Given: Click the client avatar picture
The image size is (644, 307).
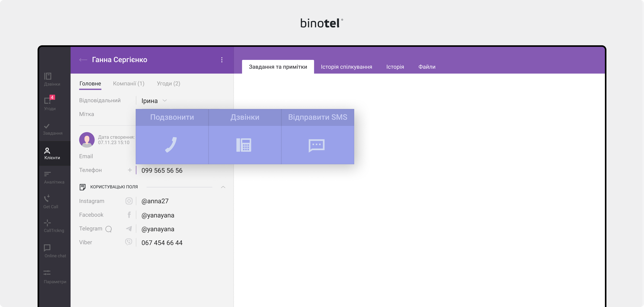Looking at the screenshot, I should point(87,140).
